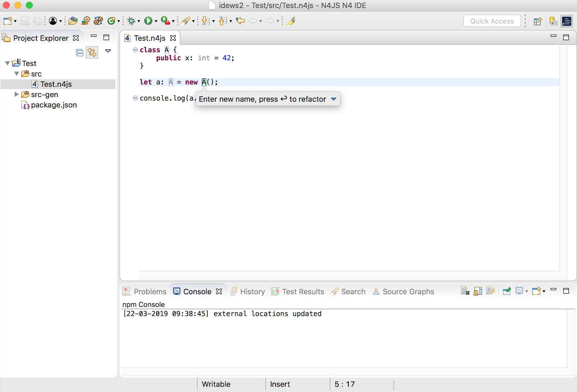This screenshot has width=577, height=392.
Task: Expand the src-gen folder
Action: click(17, 94)
